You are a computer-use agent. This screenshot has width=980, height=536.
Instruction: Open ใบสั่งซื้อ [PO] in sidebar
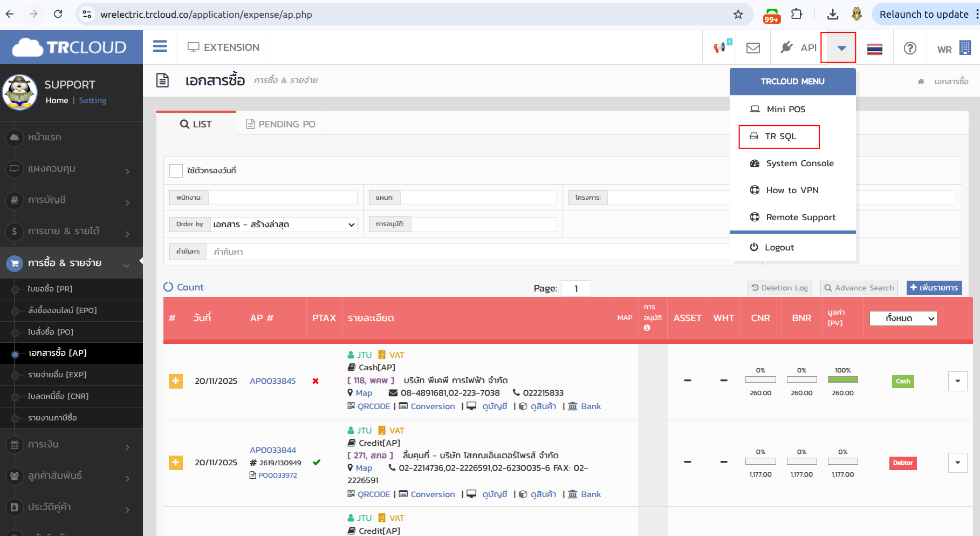coord(51,332)
